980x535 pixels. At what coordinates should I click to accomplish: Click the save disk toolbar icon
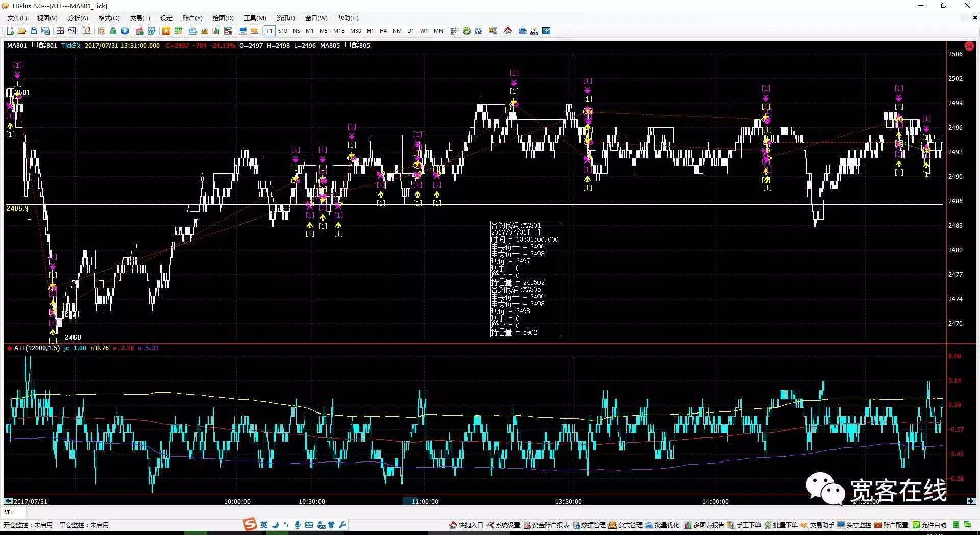tap(34, 31)
